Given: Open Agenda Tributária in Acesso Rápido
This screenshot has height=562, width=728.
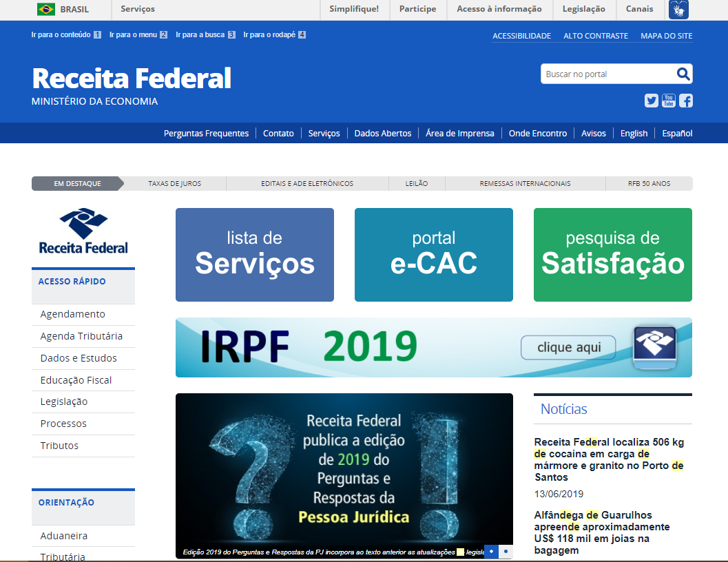Looking at the screenshot, I should pyautogui.click(x=81, y=336).
